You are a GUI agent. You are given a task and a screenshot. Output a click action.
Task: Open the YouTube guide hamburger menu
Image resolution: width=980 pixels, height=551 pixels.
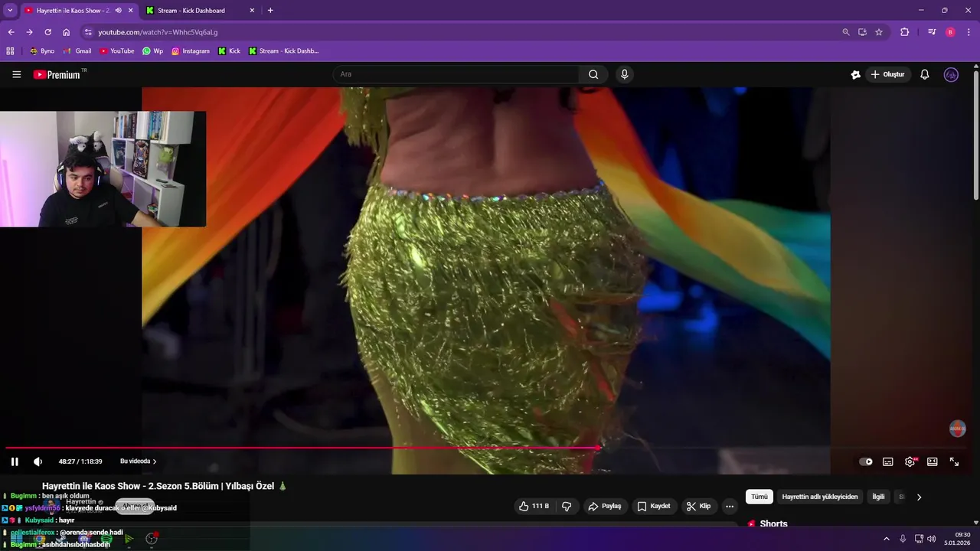(x=17, y=74)
